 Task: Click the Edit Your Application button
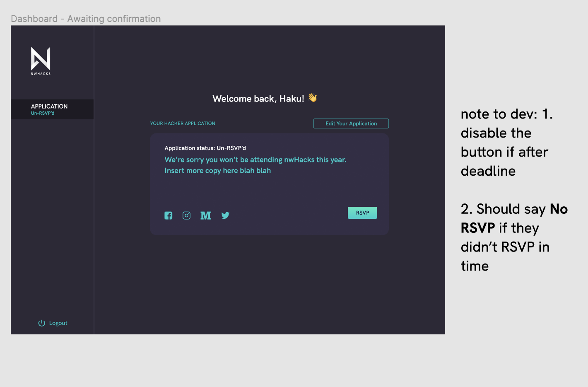(351, 123)
